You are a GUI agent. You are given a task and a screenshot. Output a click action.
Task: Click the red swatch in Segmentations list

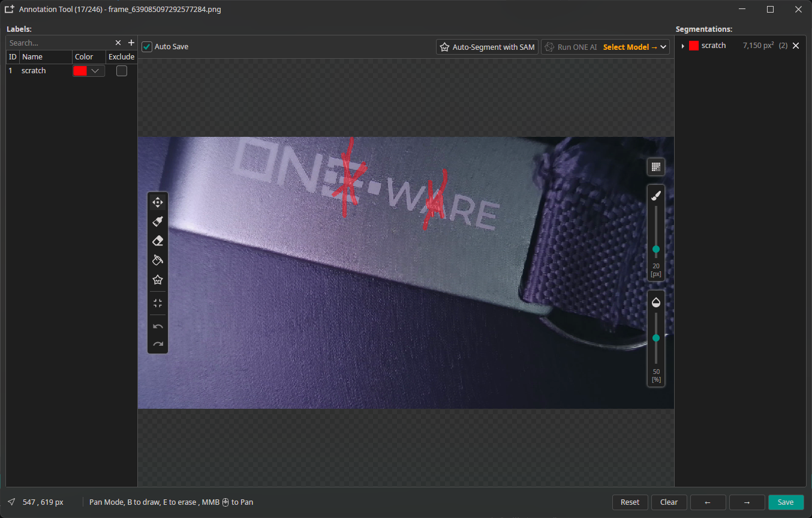(694, 46)
